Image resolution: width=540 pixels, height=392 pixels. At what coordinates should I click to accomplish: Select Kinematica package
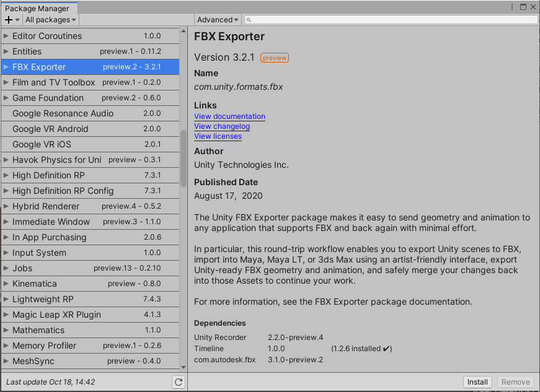(91, 284)
